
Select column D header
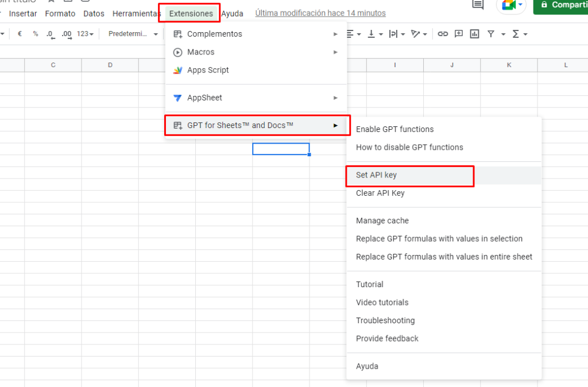coord(110,65)
